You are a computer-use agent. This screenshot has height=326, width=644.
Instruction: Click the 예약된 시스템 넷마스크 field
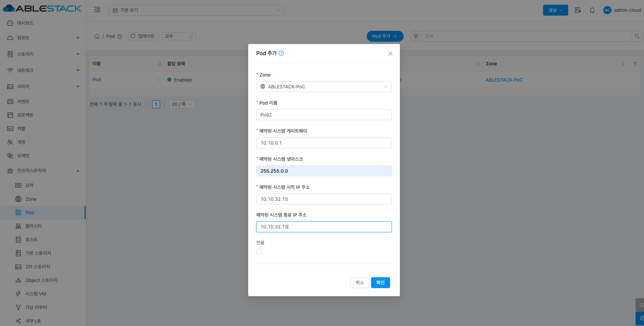click(324, 171)
